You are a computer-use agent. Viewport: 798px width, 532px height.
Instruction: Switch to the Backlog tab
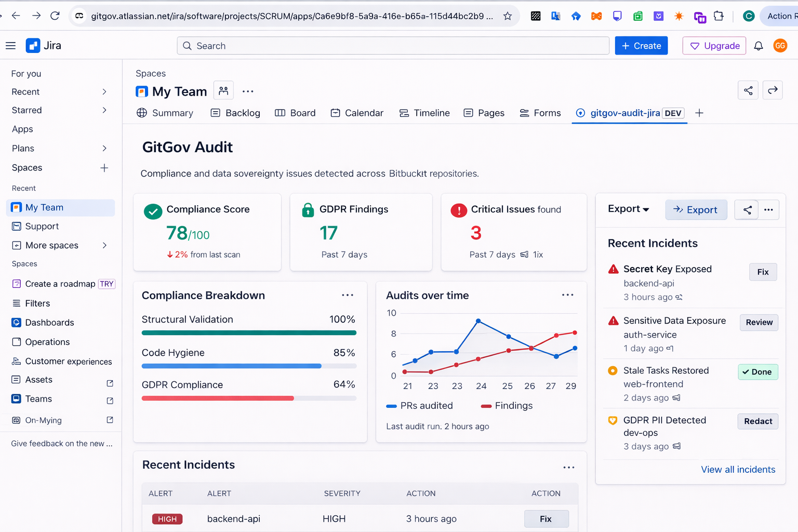pyautogui.click(x=235, y=113)
